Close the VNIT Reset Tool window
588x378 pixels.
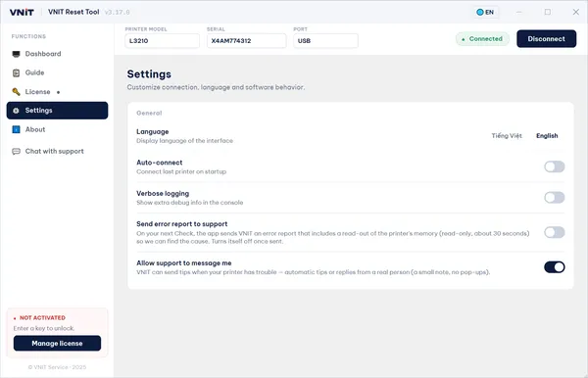[576, 12]
